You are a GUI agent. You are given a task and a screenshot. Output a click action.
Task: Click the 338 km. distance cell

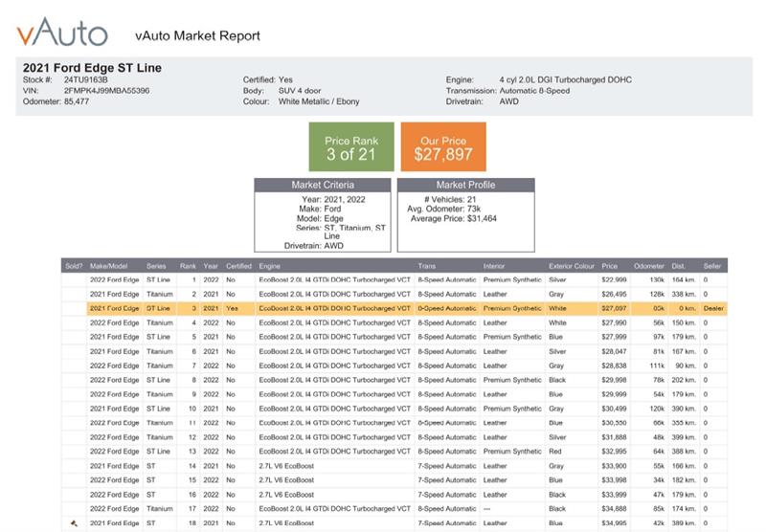683,295
